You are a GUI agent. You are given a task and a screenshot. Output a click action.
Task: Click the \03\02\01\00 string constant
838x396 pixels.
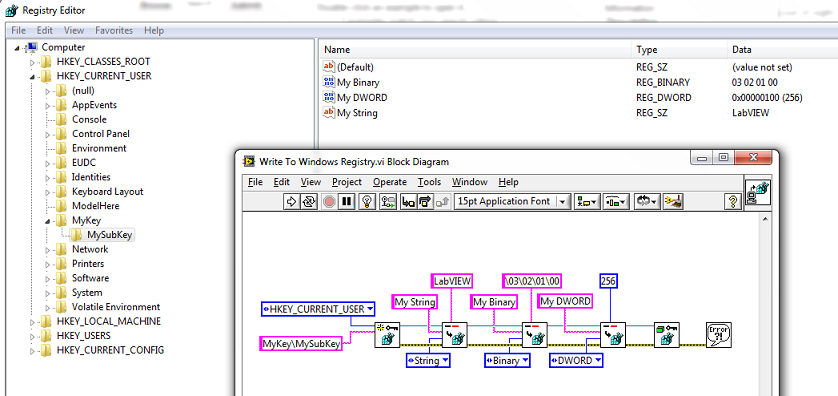click(x=533, y=281)
